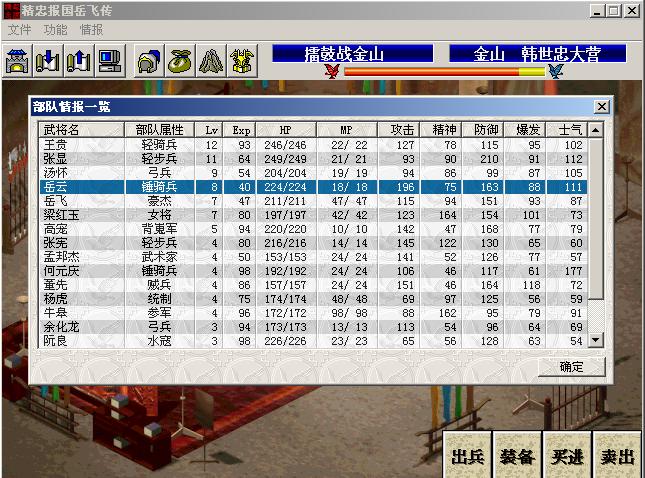This screenshot has height=478, width=645.
Task: Click the 卖出 button
Action: (x=617, y=456)
